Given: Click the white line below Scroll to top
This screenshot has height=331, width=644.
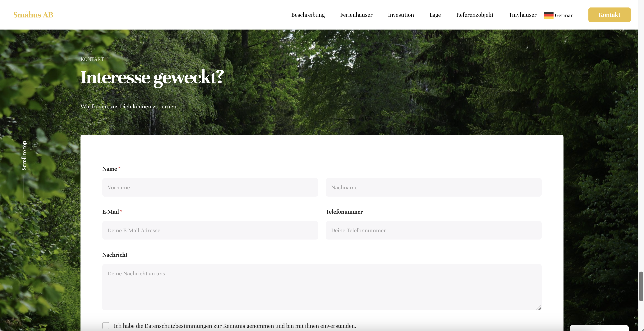Looking at the screenshot, I should (24, 187).
